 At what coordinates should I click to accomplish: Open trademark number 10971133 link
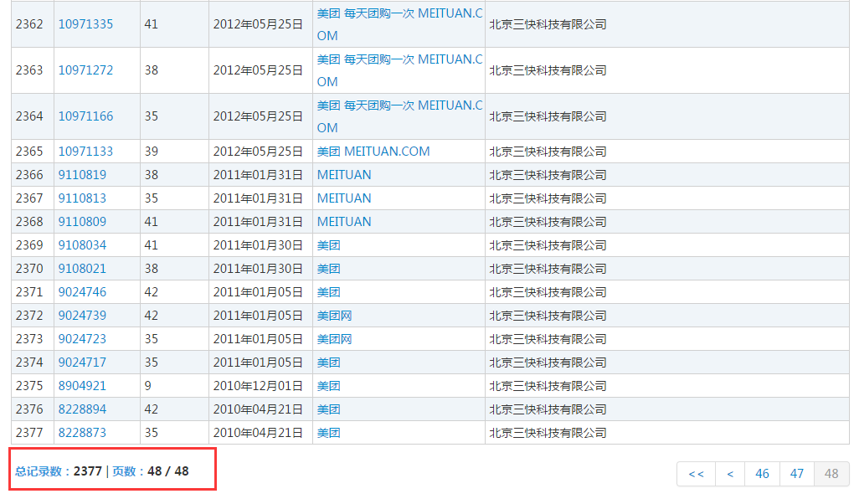tap(85, 152)
